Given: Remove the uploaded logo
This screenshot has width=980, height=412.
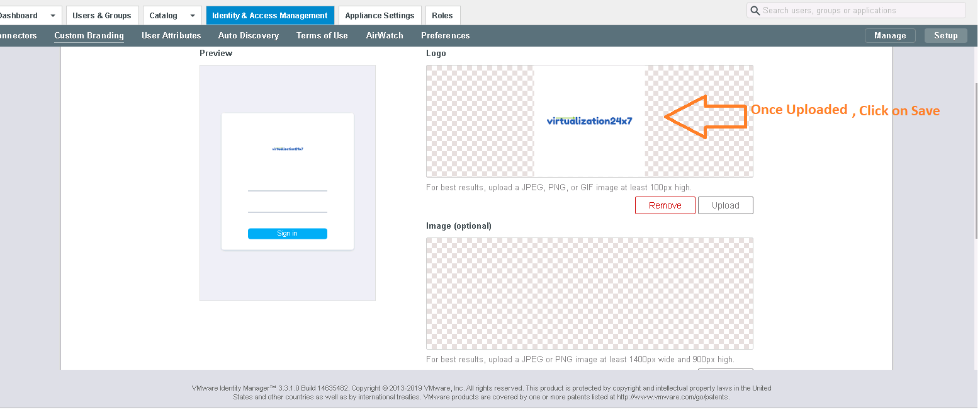Looking at the screenshot, I should 665,205.
